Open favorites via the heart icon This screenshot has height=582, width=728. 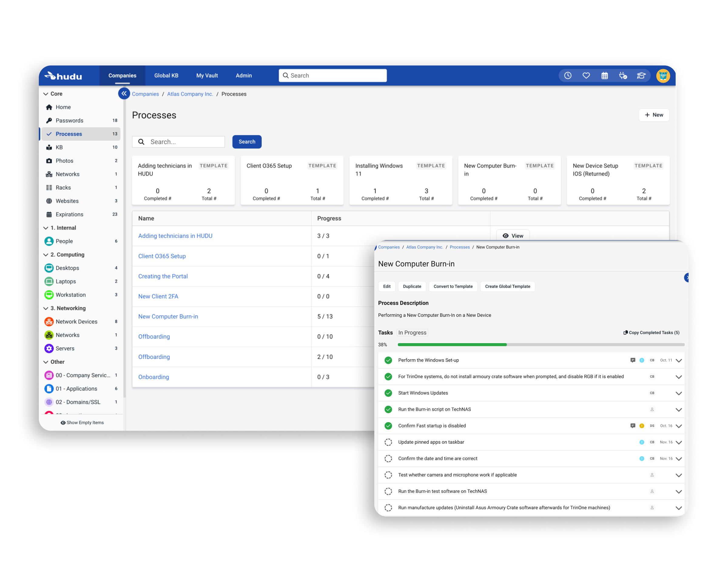pos(586,75)
